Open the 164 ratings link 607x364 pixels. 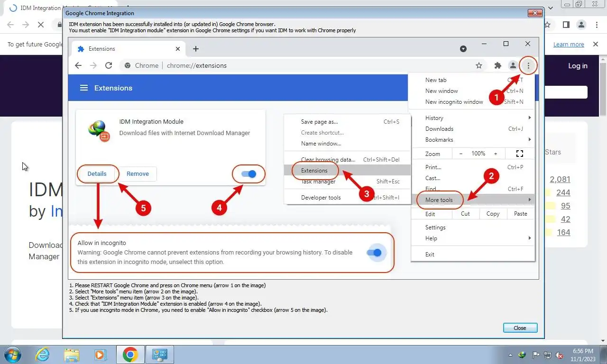(563, 232)
